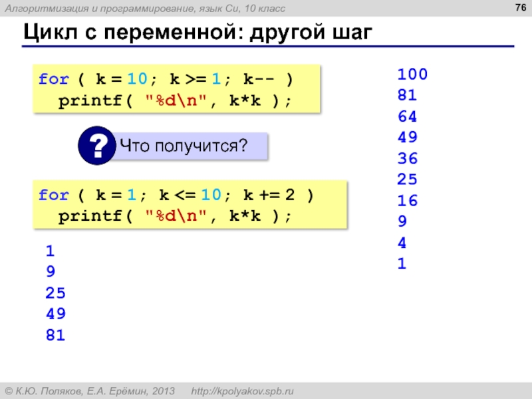532x399 pixels.
Task: Click the output value 16
Action: [x=407, y=201]
